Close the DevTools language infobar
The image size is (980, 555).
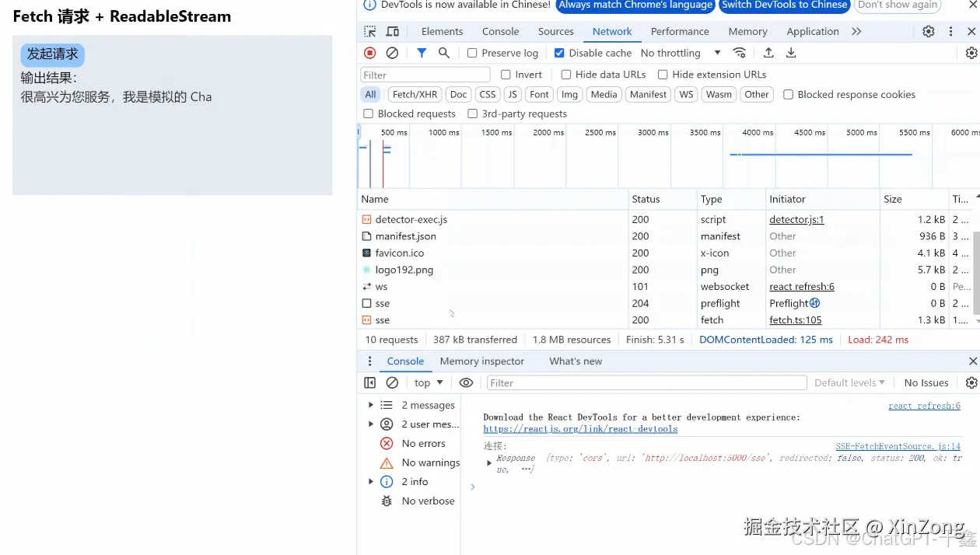(x=973, y=5)
